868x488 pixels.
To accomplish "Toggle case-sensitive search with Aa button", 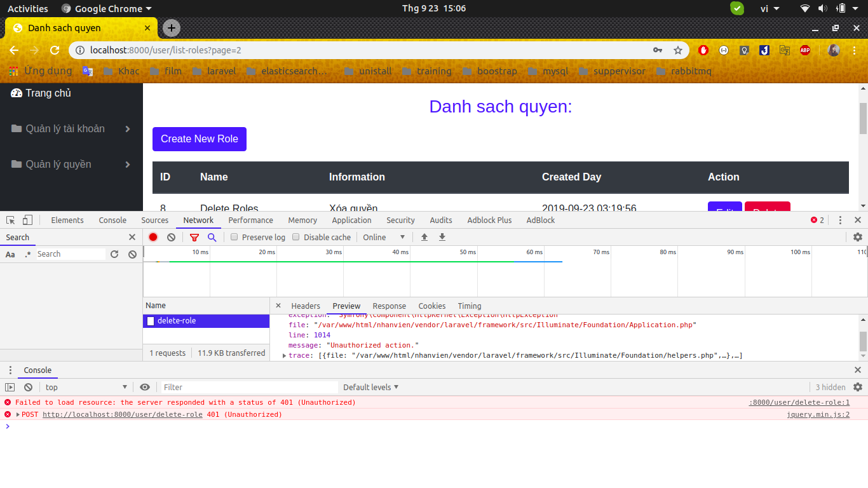I will (10, 254).
